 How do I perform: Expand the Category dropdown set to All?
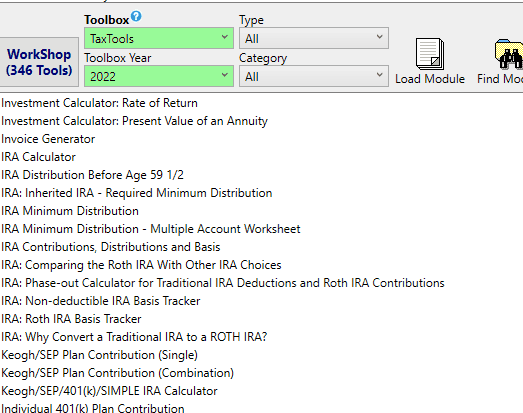click(314, 76)
